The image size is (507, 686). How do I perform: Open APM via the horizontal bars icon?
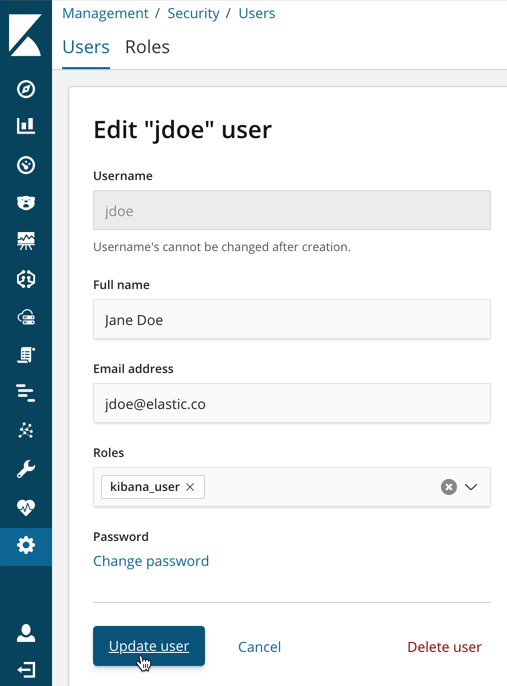coord(26,392)
